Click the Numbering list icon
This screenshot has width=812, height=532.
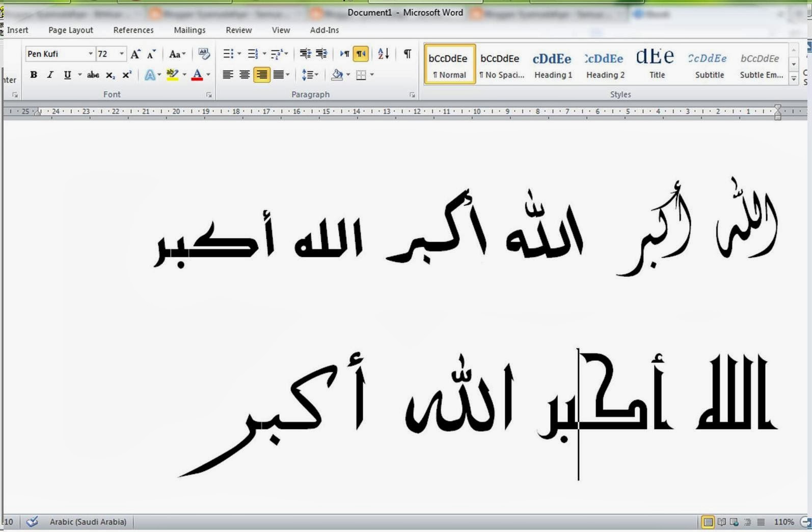point(253,54)
